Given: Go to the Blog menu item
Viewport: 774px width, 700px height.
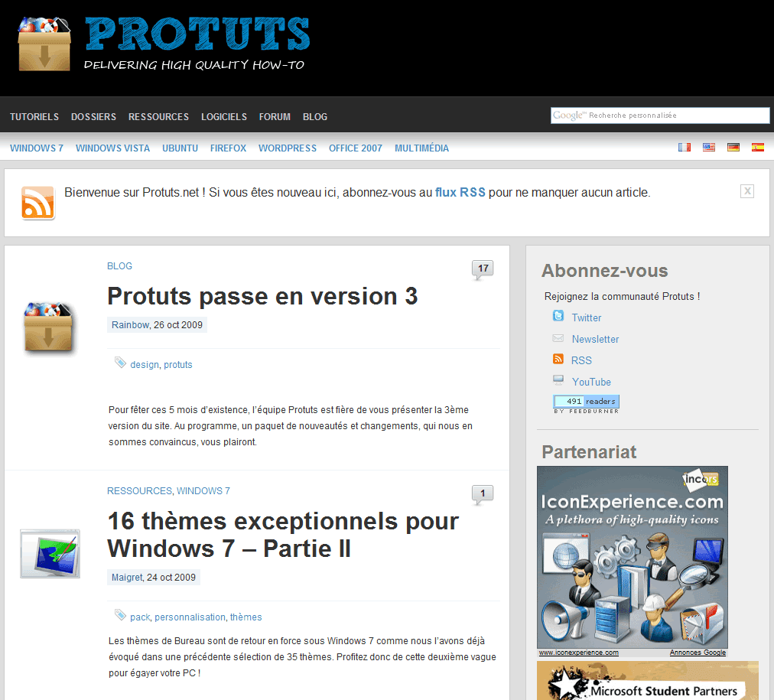Looking at the screenshot, I should 315,116.
